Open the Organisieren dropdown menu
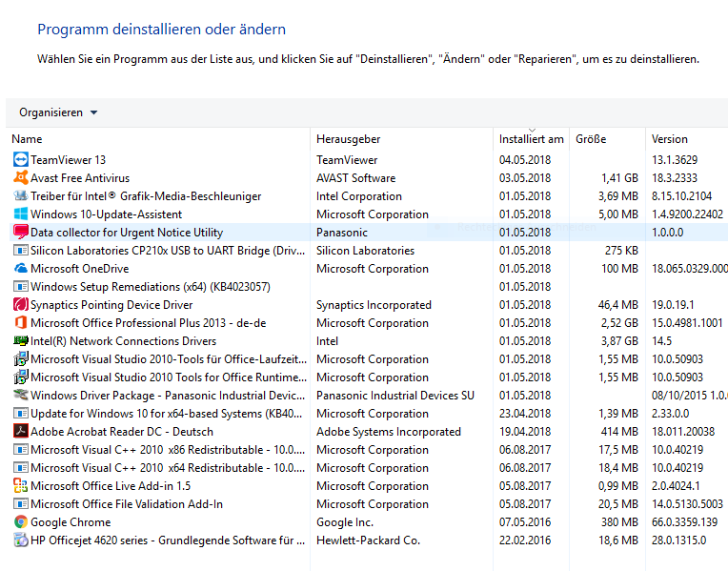This screenshot has height=571, width=728. [x=58, y=112]
